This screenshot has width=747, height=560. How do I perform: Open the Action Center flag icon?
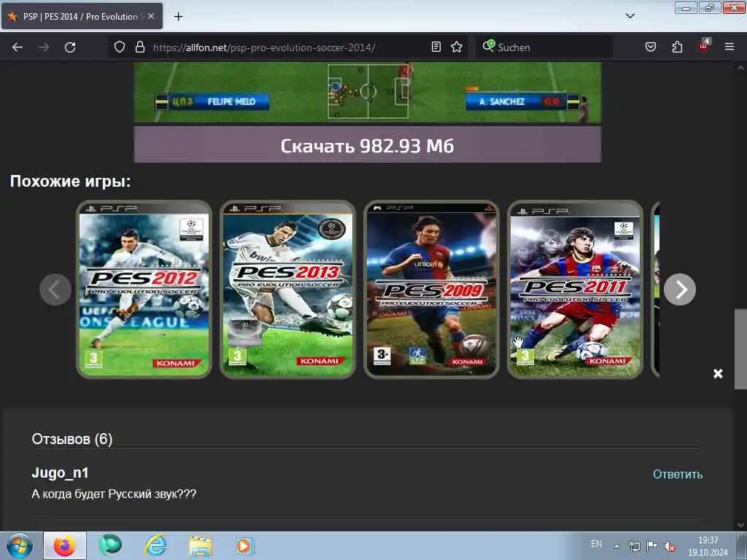[651, 545]
